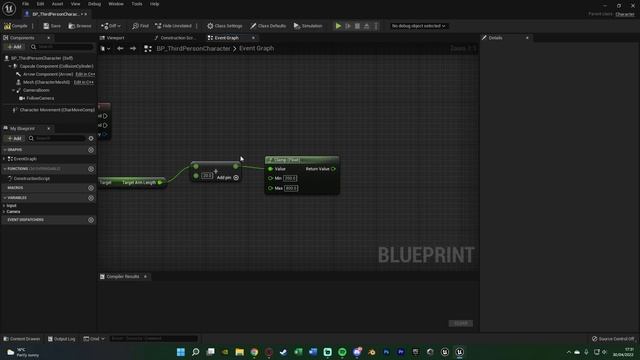Screen dimensions: 640x360
Task: Open Find in blueprint
Action: 140,26
